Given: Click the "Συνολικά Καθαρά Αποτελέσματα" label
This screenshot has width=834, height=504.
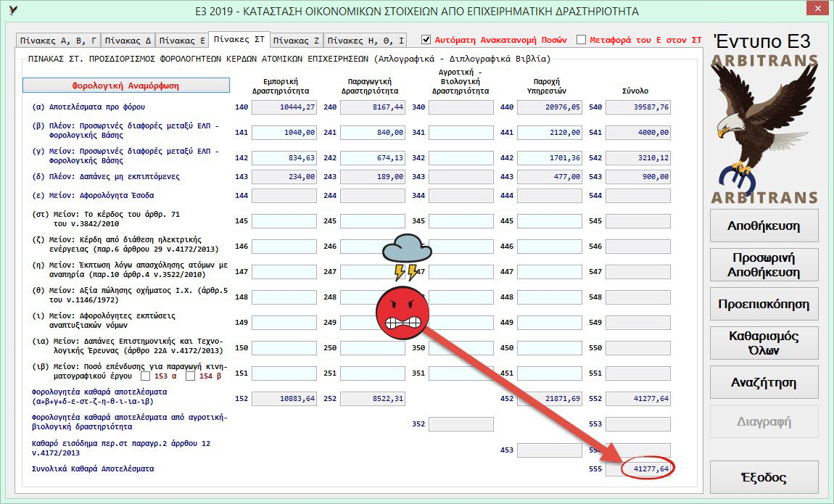Looking at the screenshot, I should point(93,469).
